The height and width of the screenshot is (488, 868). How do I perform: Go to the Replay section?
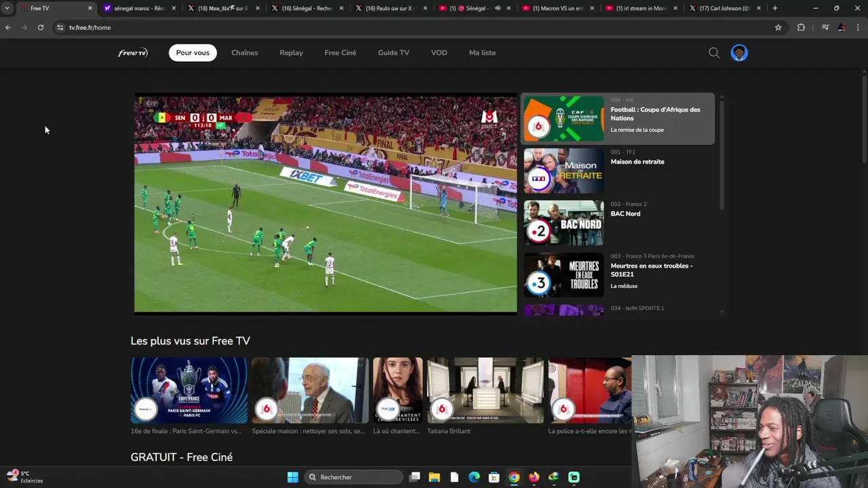291,53
